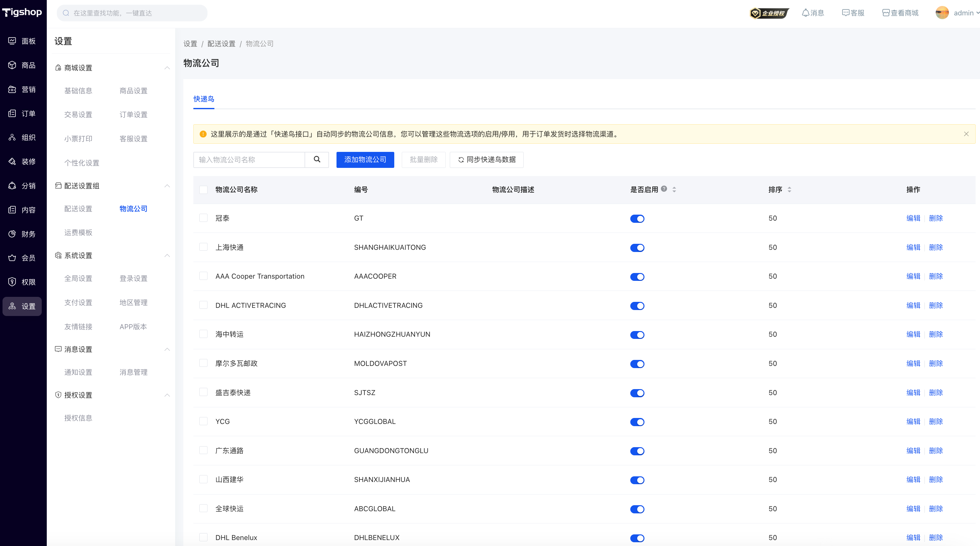Open 运费模板 menu item
This screenshot has width=980, height=546.
78,232
